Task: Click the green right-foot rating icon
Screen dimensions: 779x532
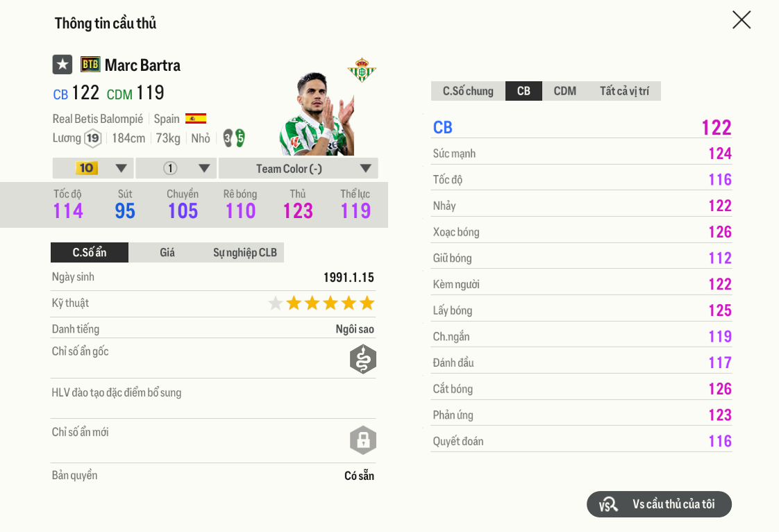Action: (240, 138)
